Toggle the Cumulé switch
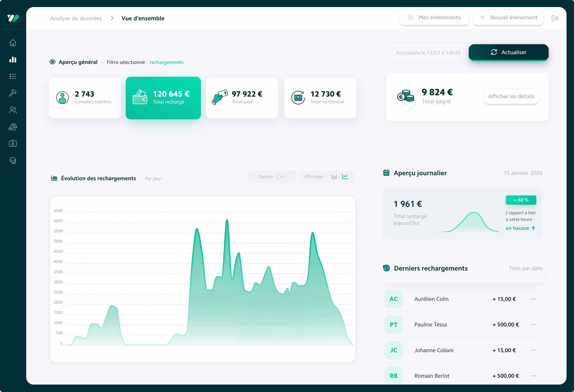Viewport: 574px width, 392px height. tap(281, 177)
